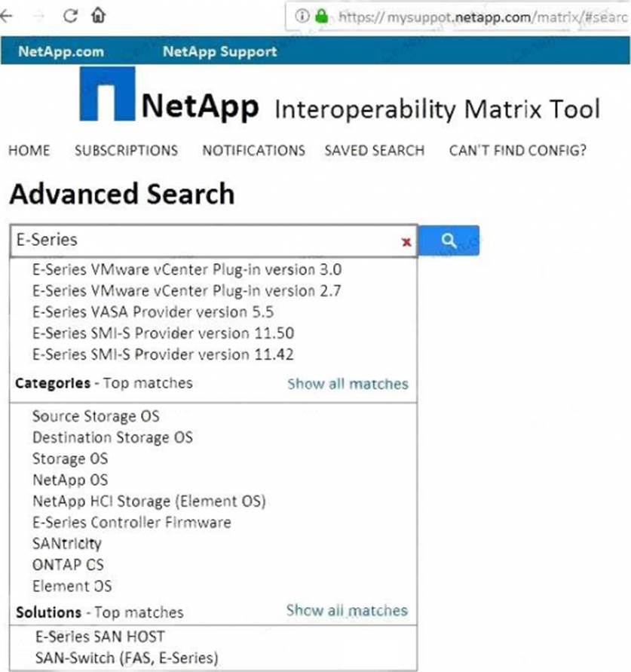Click the site information icon in address bar

click(x=302, y=16)
